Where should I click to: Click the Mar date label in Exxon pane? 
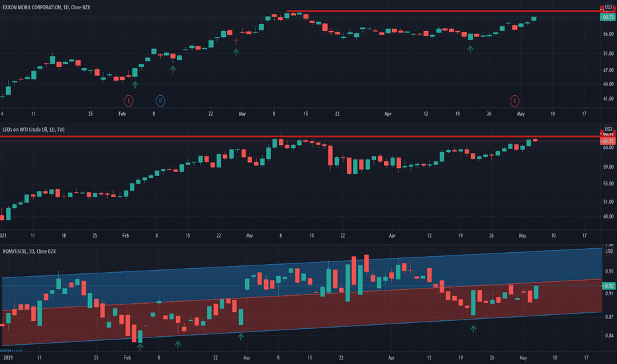click(242, 114)
